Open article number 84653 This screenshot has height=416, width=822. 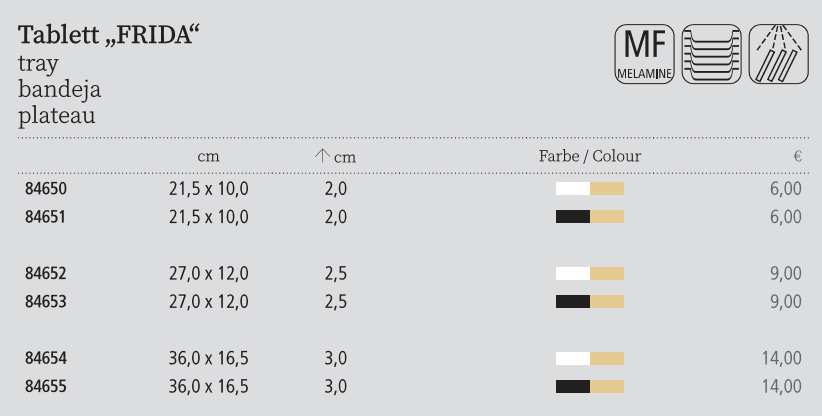click(42, 301)
